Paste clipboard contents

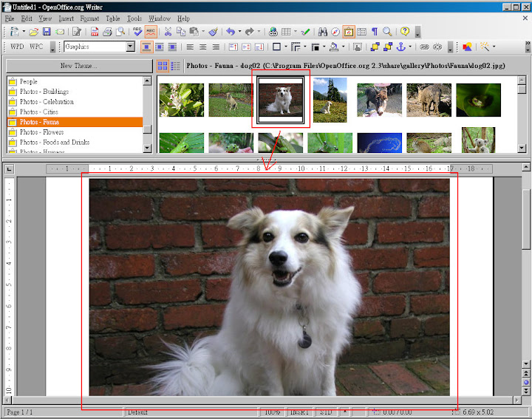pyautogui.click(x=194, y=32)
